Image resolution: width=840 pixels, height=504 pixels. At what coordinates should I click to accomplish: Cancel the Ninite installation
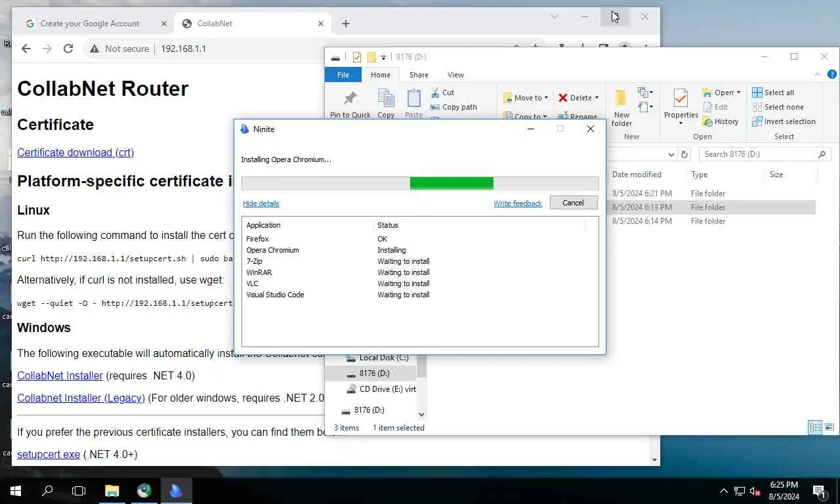coord(573,203)
